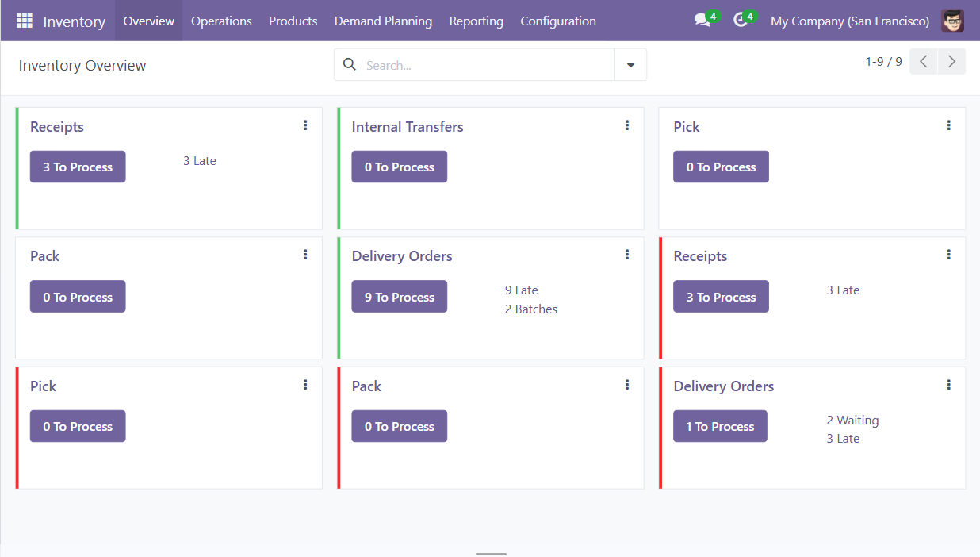Open the 2 Batches link

530,309
